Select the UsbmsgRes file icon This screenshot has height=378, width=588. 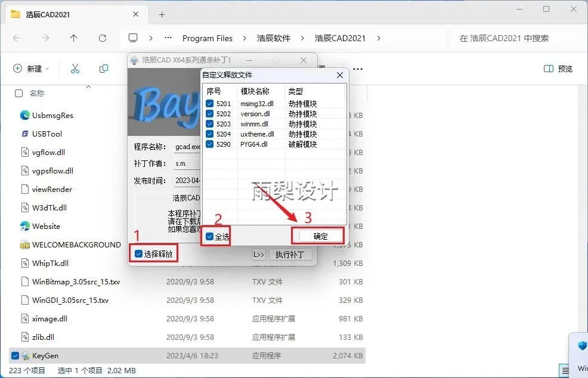[25, 115]
